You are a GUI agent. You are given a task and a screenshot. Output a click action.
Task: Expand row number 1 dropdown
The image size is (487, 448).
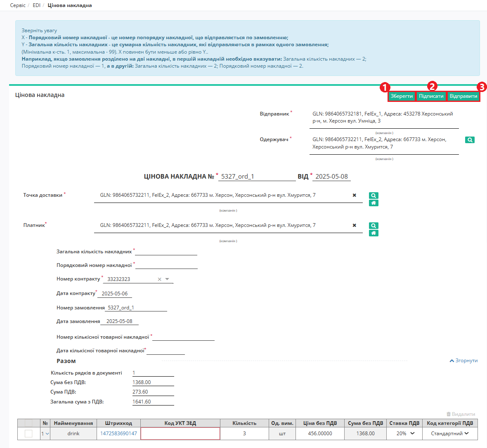click(45, 434)
